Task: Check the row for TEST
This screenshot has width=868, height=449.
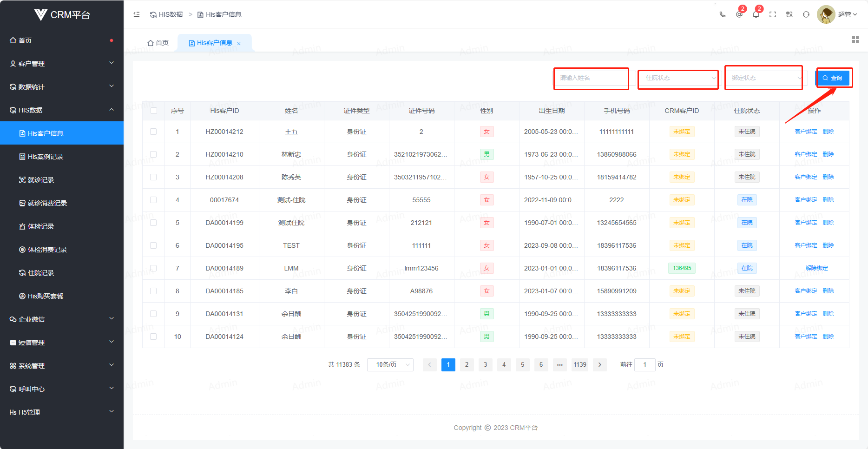Action: pos(153,245)
